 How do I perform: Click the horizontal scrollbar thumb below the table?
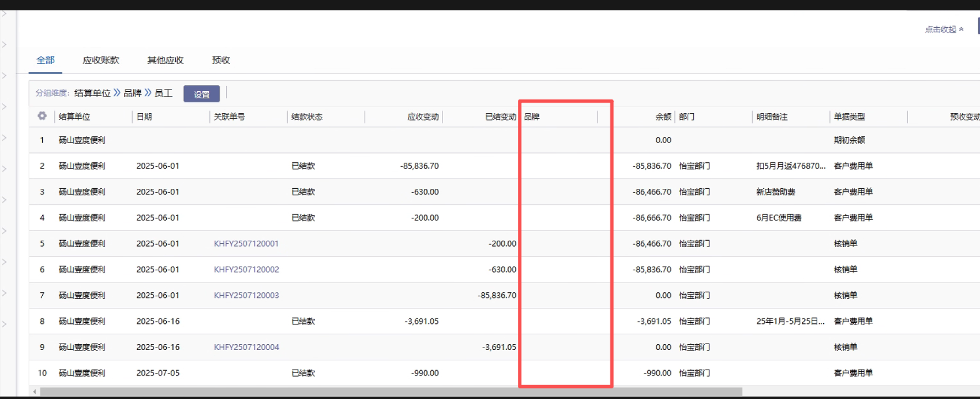tap(391, 391)
